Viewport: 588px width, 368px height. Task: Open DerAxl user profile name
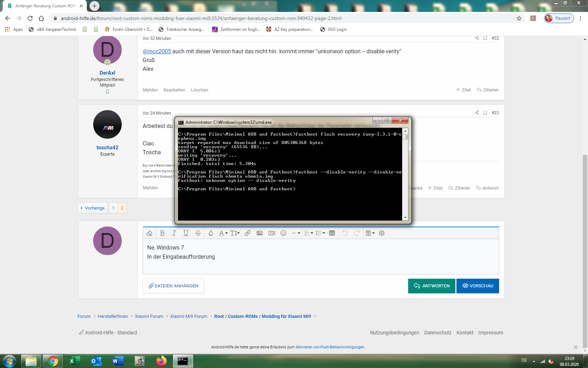(107, 73)
